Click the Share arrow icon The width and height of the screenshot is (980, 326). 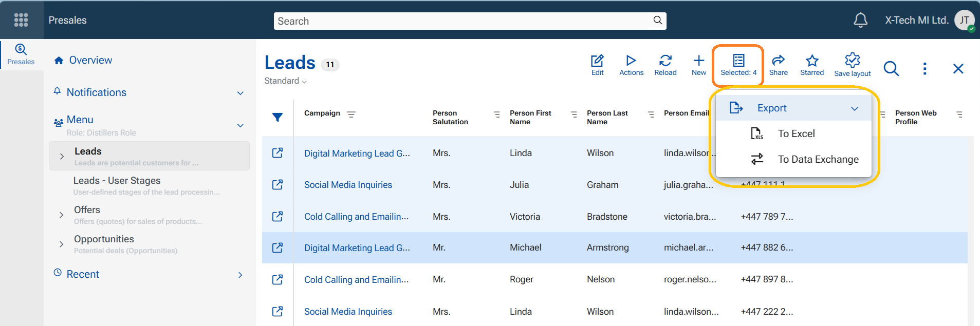click(778, 65)
